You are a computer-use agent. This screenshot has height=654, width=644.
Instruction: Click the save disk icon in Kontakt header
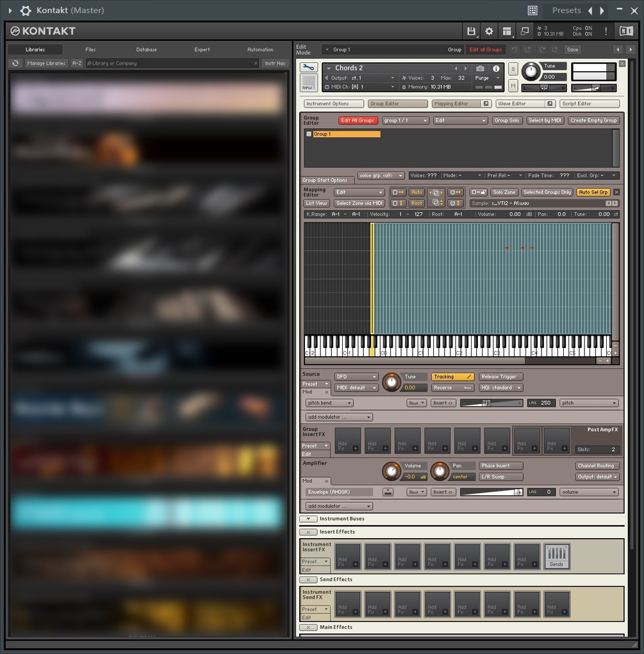471,31
